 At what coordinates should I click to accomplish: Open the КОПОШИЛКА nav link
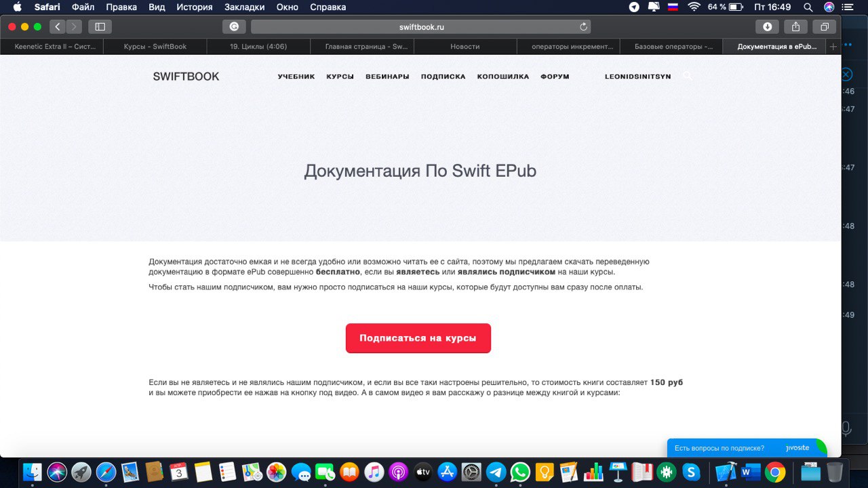[x=502, y=77]
